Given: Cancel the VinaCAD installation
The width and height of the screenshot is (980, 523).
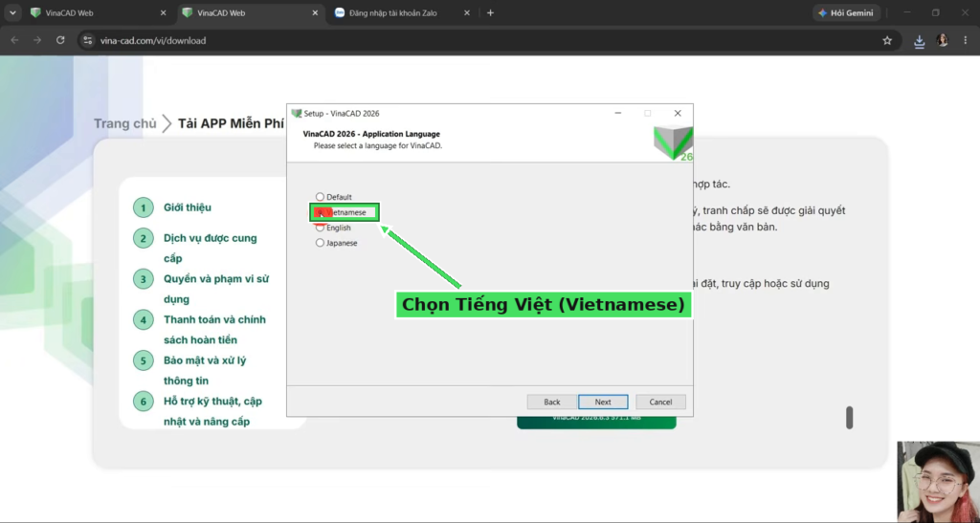Looking at the screenshot, I should coord(660,402).
